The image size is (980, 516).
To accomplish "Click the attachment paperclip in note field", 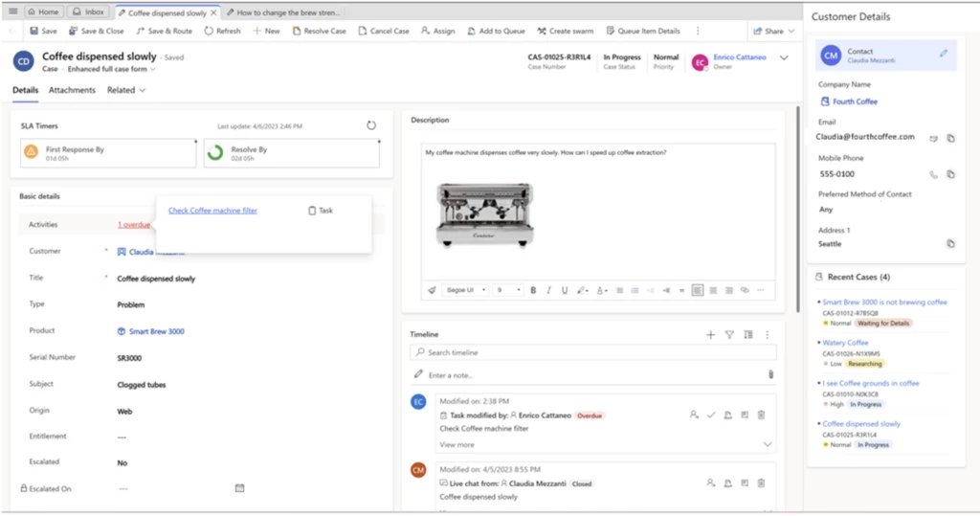I will pyautogui.click(x=770, y=374).
